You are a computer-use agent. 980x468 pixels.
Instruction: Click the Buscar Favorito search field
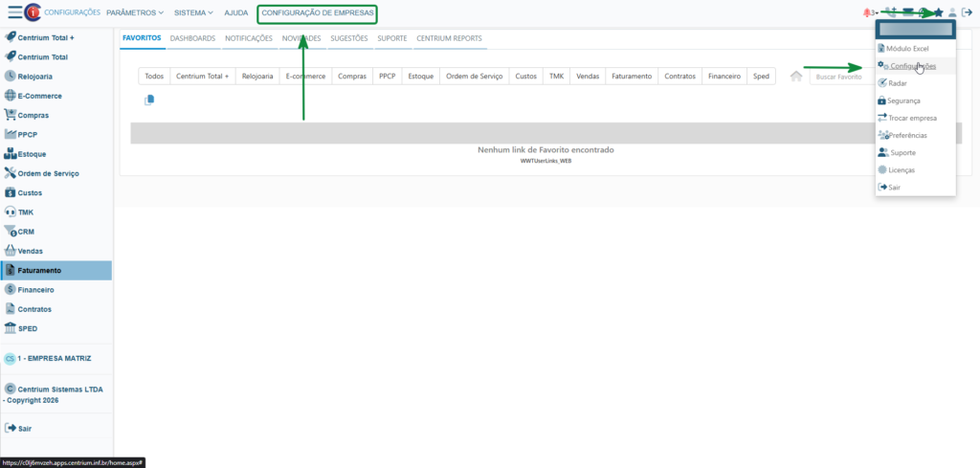pos(841,77)
